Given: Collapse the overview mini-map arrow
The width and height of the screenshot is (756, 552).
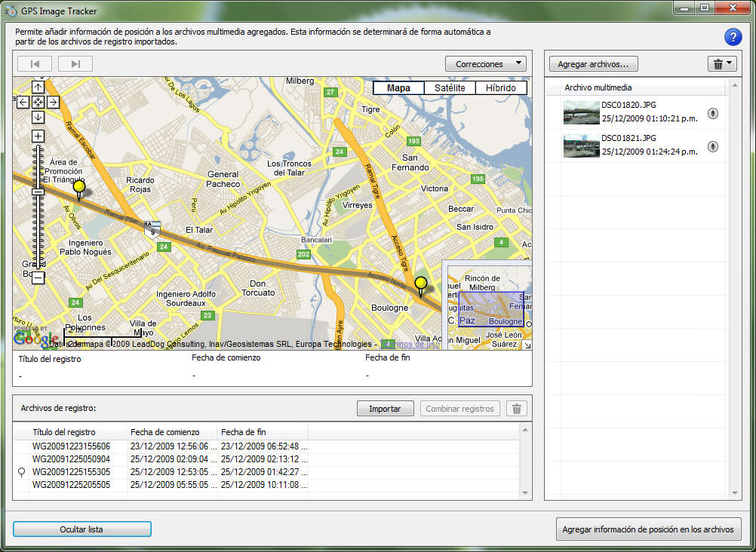Looking at the screenshot, I should pos(527,345).
